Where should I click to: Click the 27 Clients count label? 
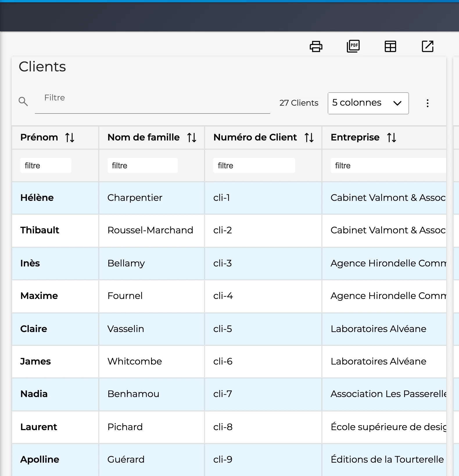299,103
